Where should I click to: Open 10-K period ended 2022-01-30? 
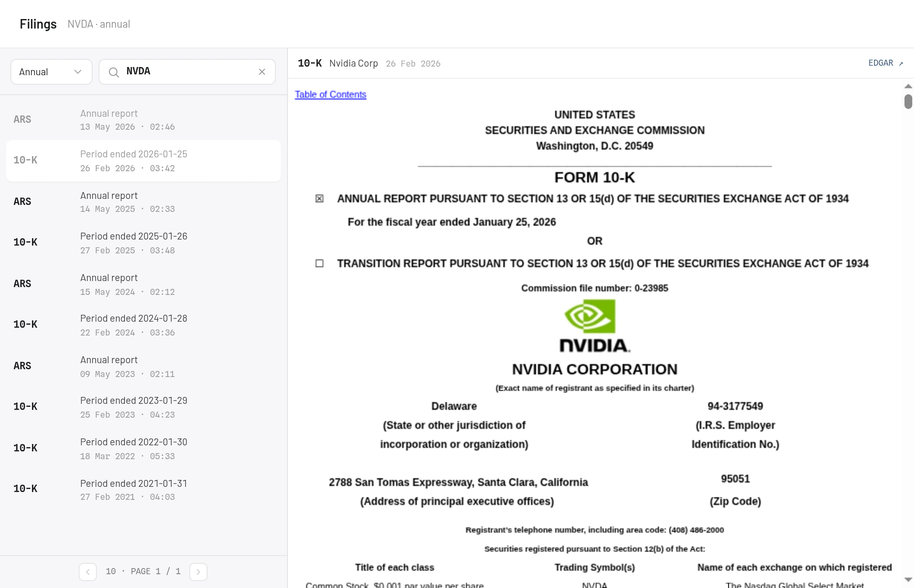[x=144, y=448]
